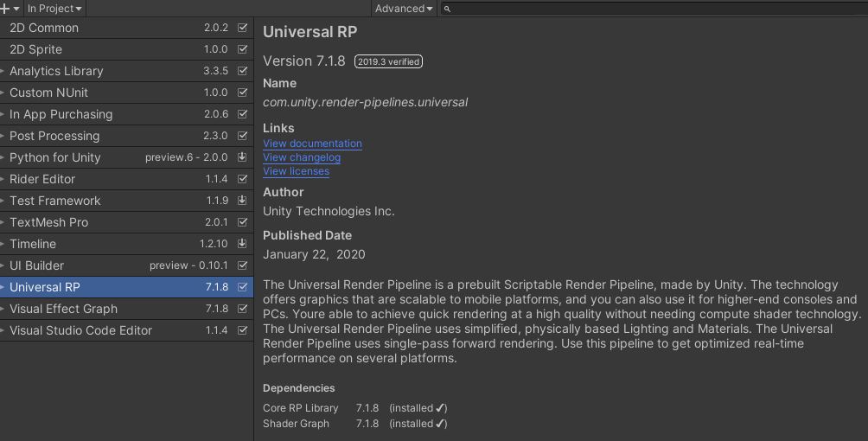Select the Analytics Library package

127,71
